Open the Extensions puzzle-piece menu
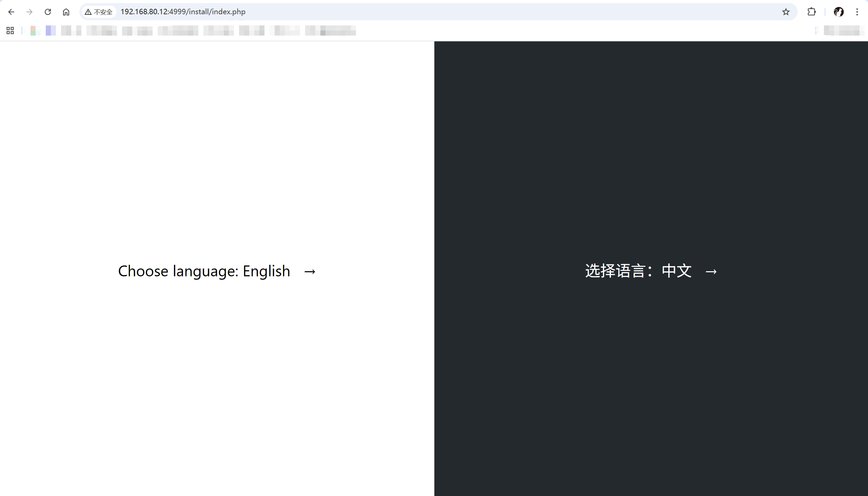The image size is (868, 496). [x=811, y=12]
